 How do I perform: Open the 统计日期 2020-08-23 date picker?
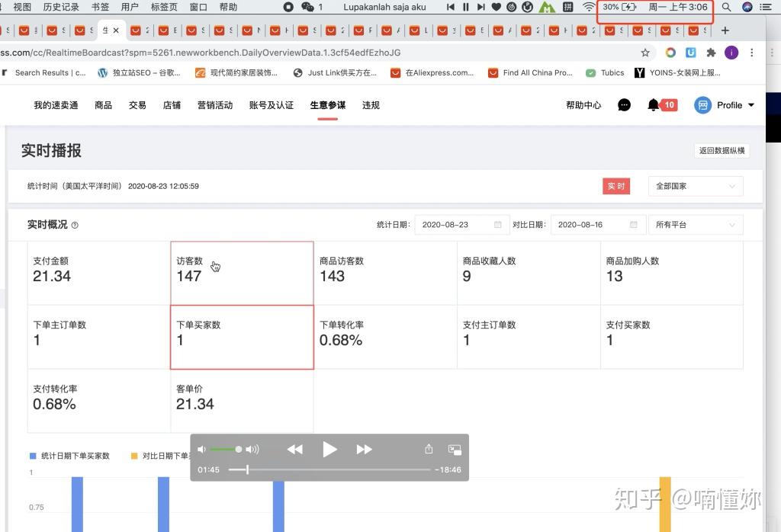tap(461, 225)
